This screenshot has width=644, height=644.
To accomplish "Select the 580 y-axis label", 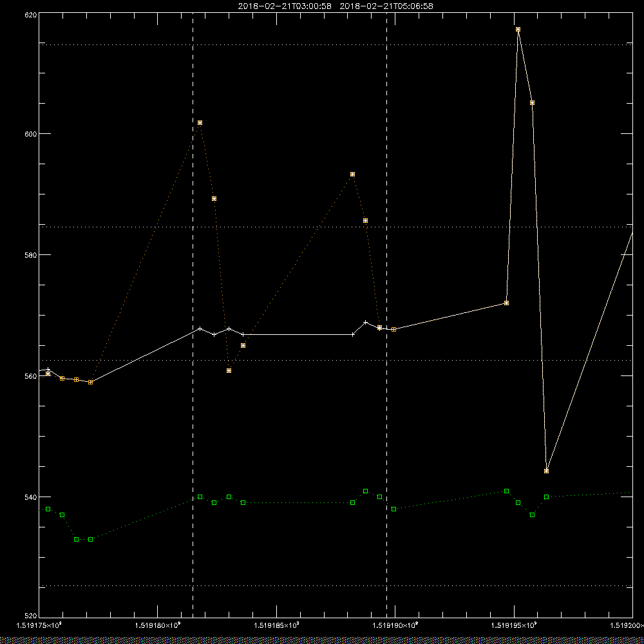I will point(31,254).
